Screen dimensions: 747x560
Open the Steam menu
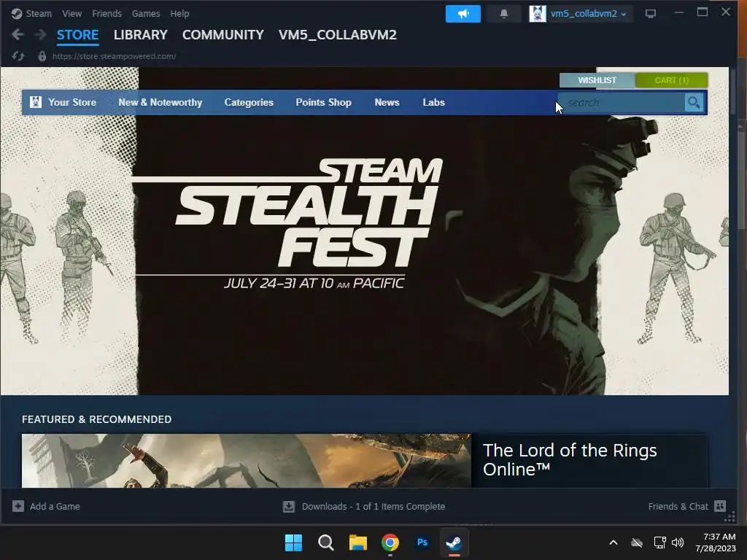[39, 13]
